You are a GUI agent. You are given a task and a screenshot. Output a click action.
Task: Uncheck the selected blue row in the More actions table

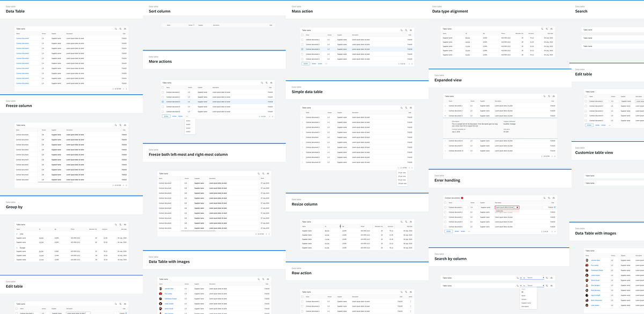[x=163, y=101]
